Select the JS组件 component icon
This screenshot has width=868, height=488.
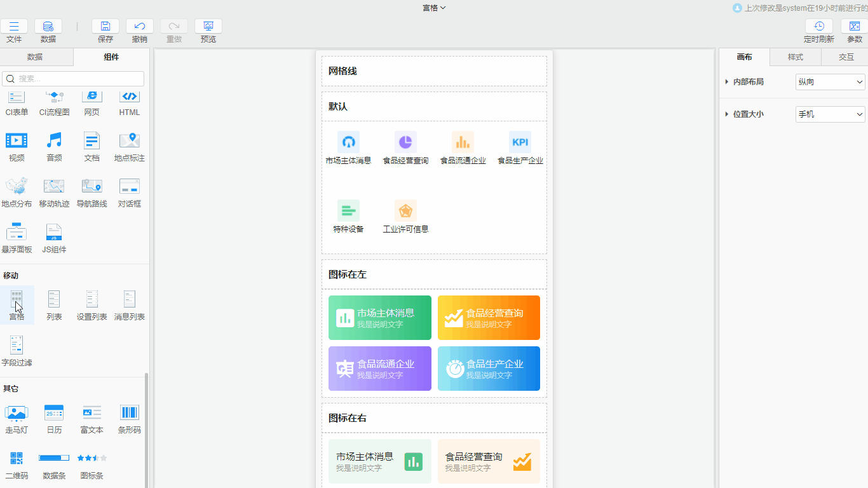pos(54,233)
